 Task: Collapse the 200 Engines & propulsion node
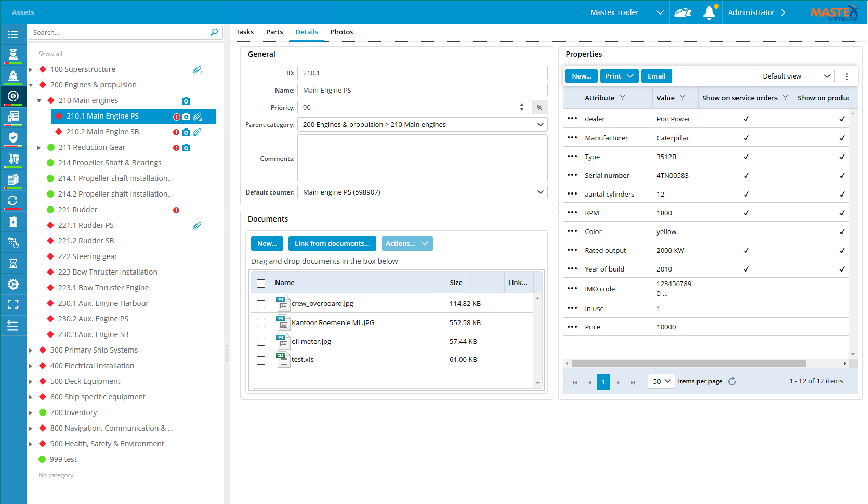click(x=31, y=85)
